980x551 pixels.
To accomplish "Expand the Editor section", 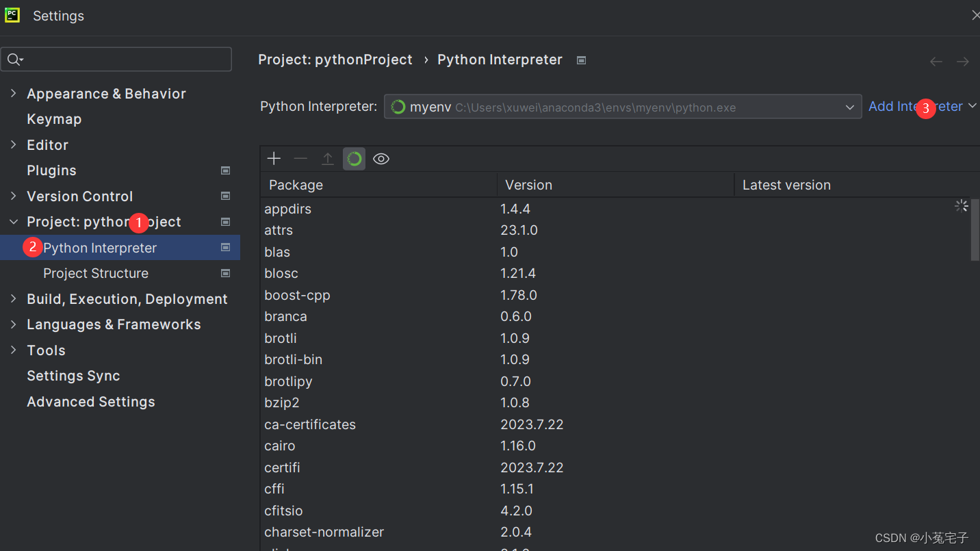I will tap(13, 144).
